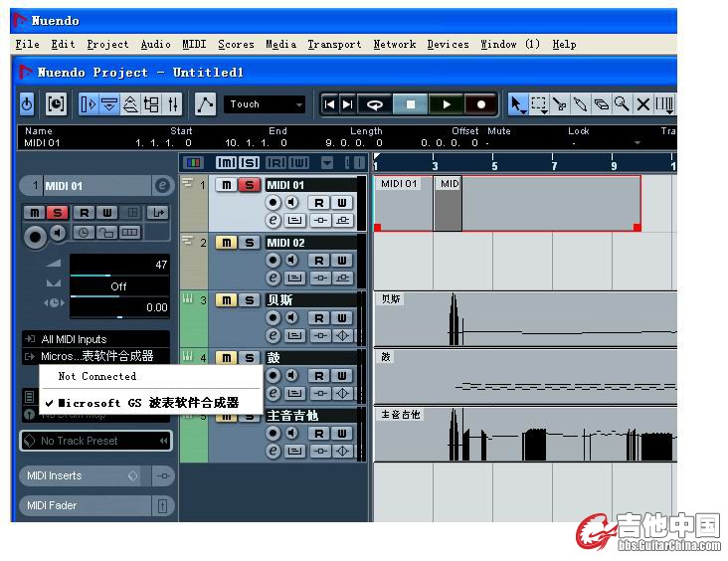728x561 pixels.
Task: Open the Transport menu
Action: click(x=334, y=44)
